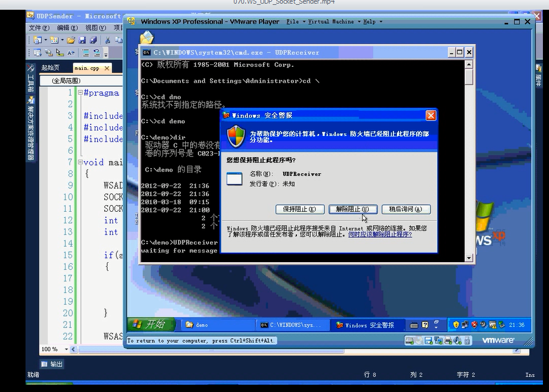Open the 输出 Output panel tab
This screenshot has width=549, height=392.
click(x=52, y=364)
